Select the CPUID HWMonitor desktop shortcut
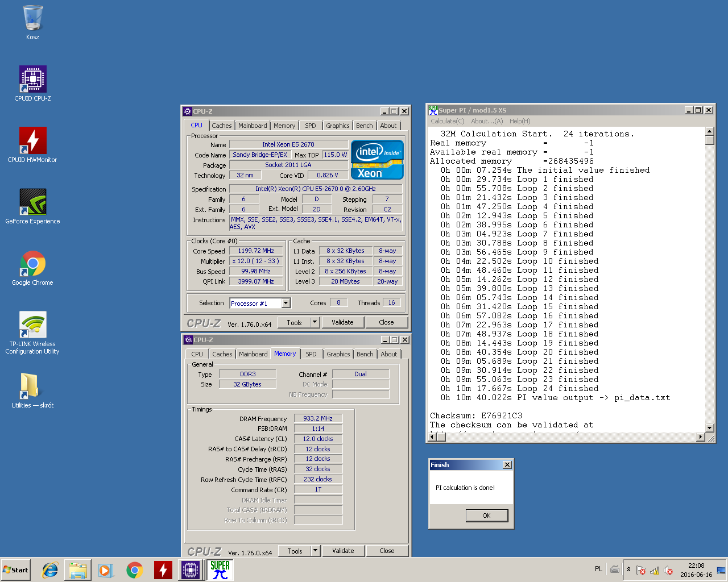Image resolution: width=728 pixels, height=582 pixels. click(x=32, y=145)
